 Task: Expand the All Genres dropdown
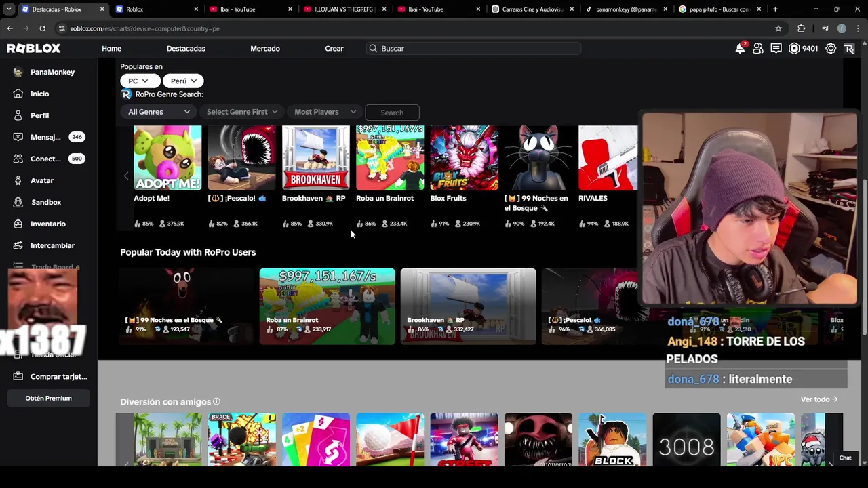[159, 112]
